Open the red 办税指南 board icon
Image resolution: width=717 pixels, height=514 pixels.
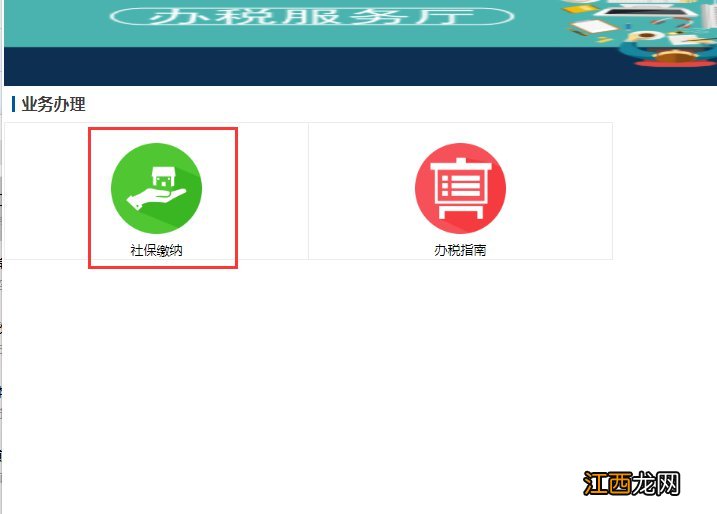click(x=460, y=188)
